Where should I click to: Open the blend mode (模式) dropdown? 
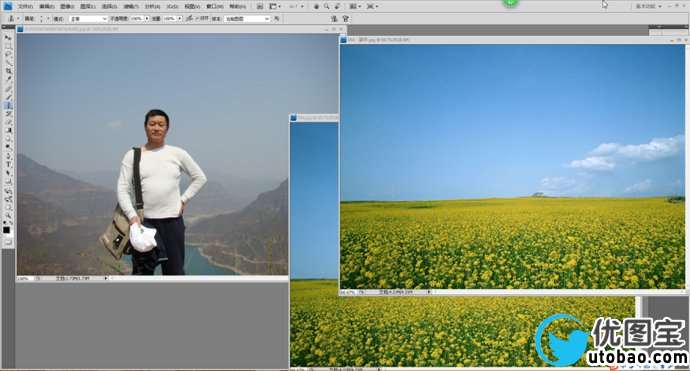point(88,19)
